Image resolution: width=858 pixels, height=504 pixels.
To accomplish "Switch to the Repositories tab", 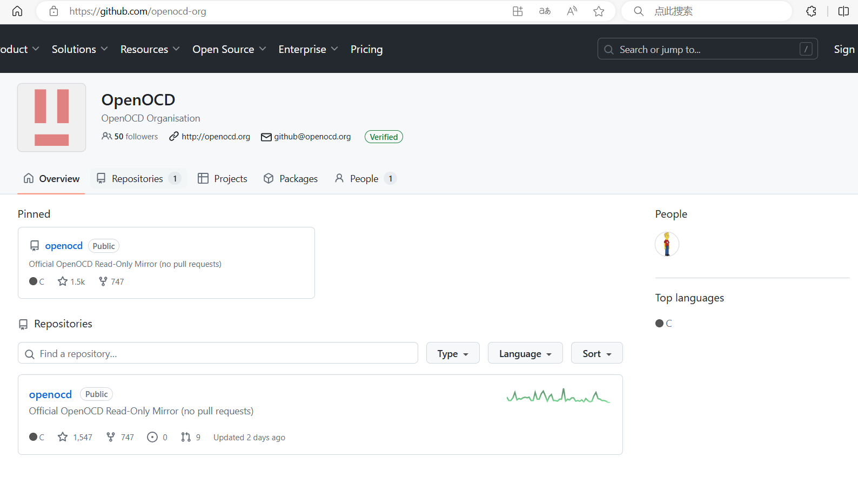I will 138,179.
